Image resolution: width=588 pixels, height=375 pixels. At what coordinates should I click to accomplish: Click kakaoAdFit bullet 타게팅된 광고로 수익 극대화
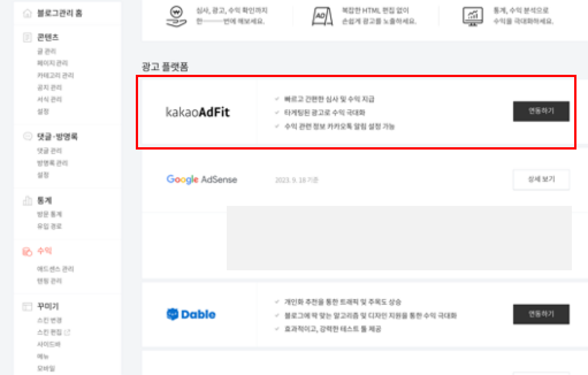tap(324, 113)
